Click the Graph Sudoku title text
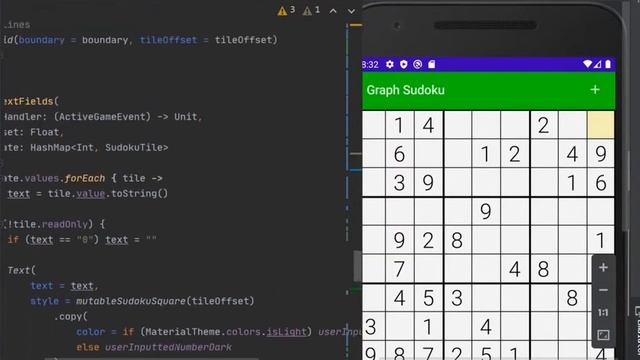Screen dimensions: 640x360 pos(405,90)
